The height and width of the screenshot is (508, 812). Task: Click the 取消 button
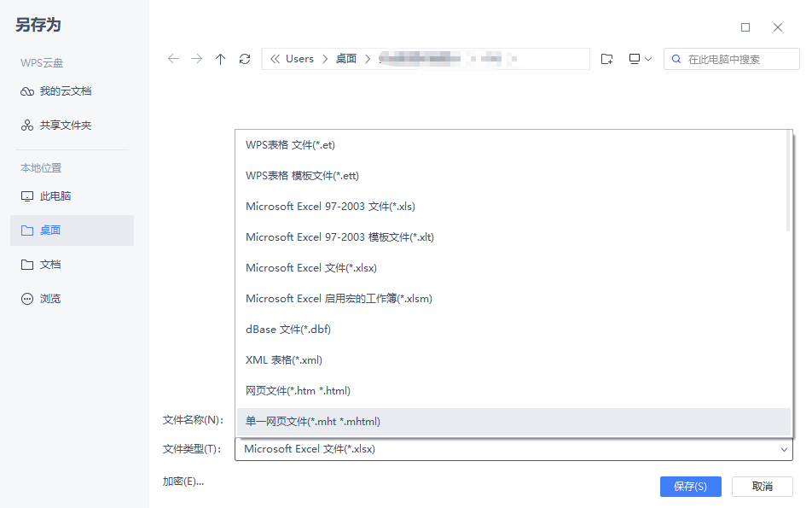click(x=763, y=487)
